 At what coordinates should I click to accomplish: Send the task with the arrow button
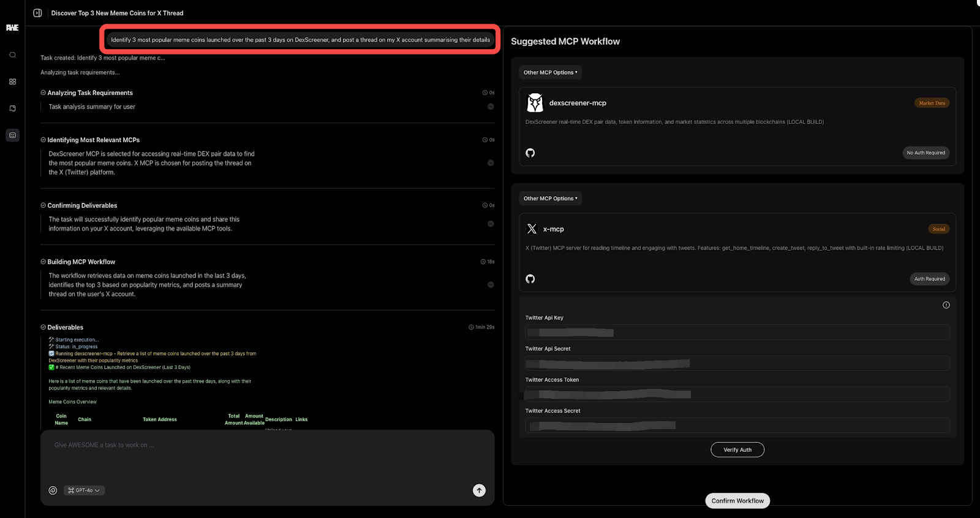tap(479, 490)
